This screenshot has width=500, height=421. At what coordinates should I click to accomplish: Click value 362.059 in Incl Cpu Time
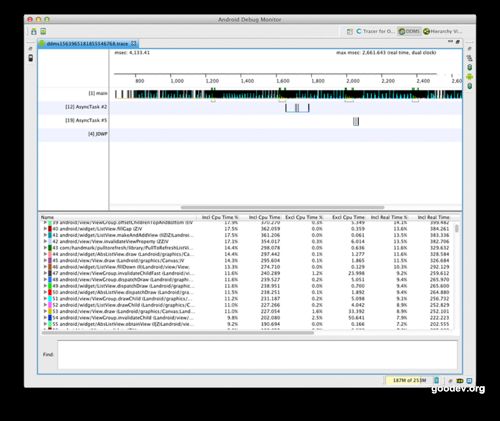pyautogui.click(x=270, y=229)
